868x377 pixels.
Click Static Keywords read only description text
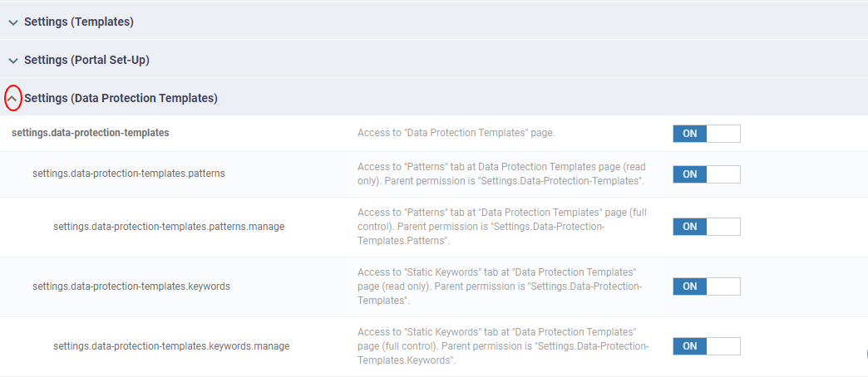pyautogui.click(x=500, y=286)
